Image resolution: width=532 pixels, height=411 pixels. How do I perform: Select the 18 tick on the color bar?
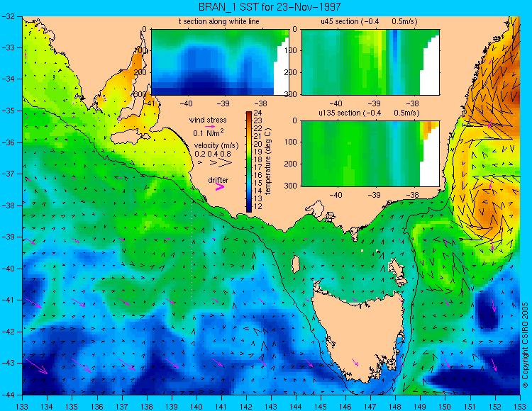click(258, 159)
